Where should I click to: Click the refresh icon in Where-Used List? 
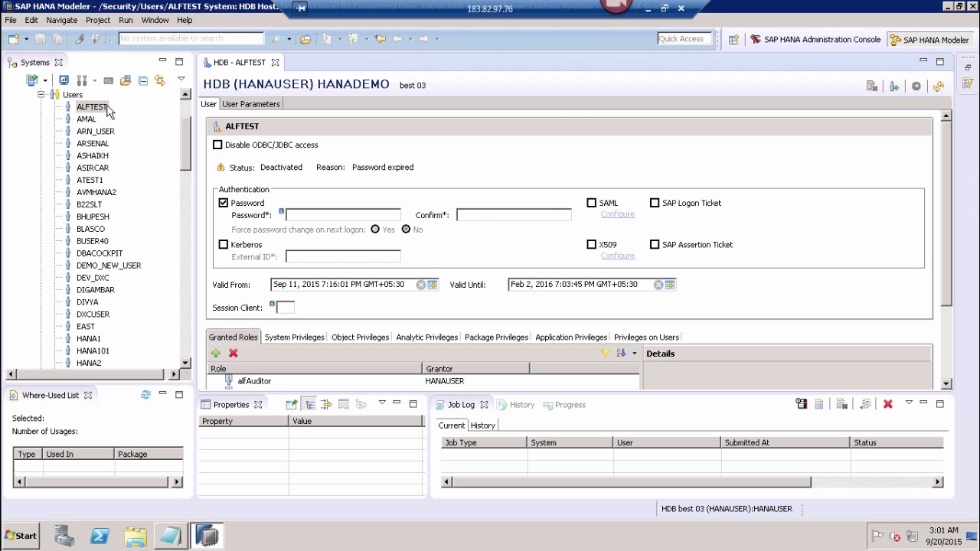click(x=145, y=395)
